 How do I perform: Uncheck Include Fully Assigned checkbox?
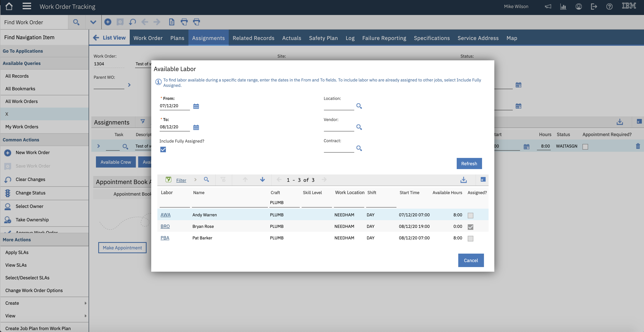[163, 149]
